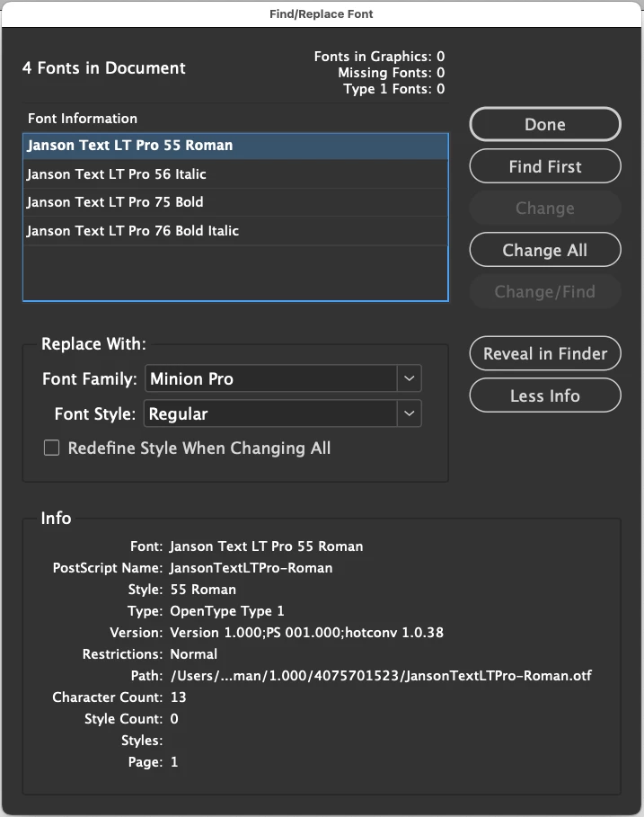Click the Page value 1 in Info
This screenshot has width=644, height=817.
[x=174, y=762]
